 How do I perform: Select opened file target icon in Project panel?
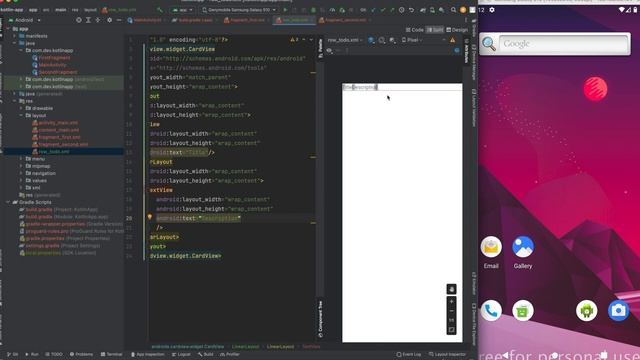78,20
